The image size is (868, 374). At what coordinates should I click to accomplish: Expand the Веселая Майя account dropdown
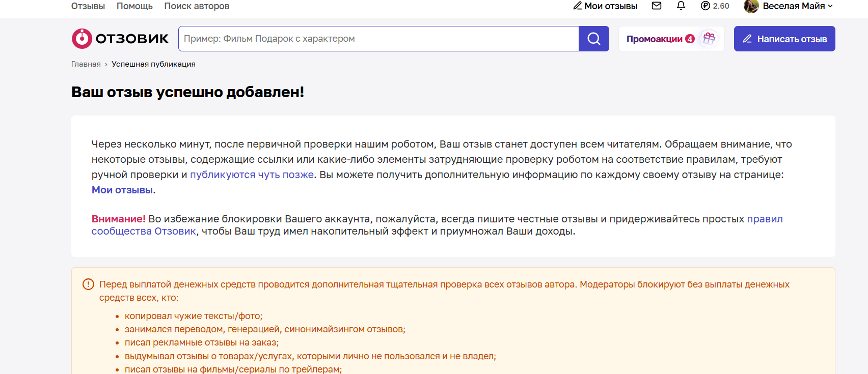[x=798, y=6]
